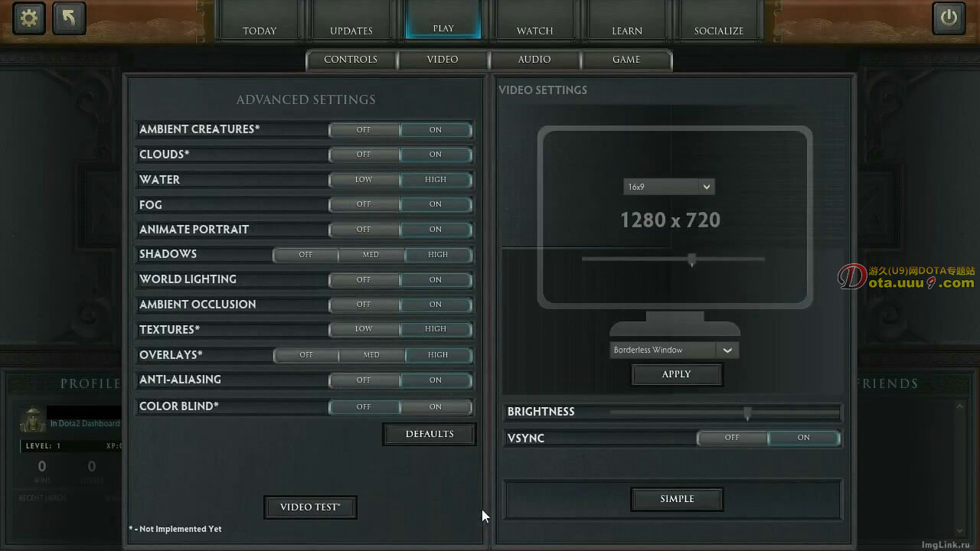The image size is (980, 551).
Task: Turn VSync off
Action: (732, 438)
